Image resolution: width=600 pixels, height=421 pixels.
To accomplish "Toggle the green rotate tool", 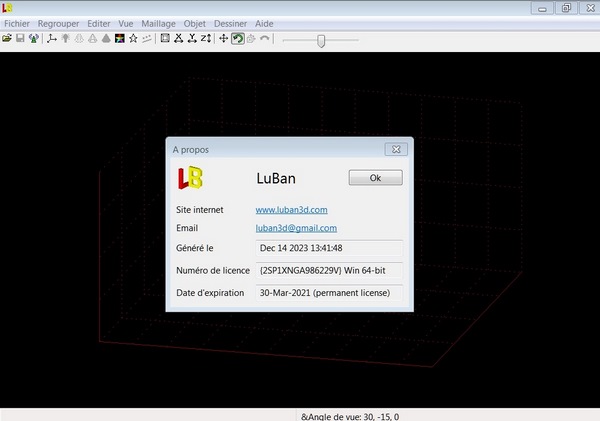I will click(x=238, y=38).
